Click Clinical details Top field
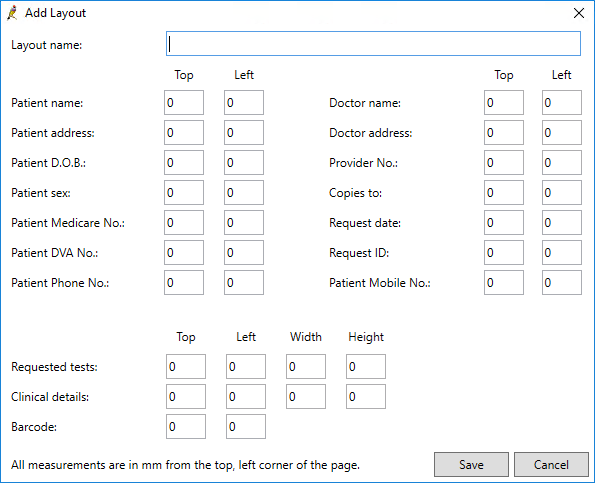This screenshot has height=483, width=595. [186, 396]
